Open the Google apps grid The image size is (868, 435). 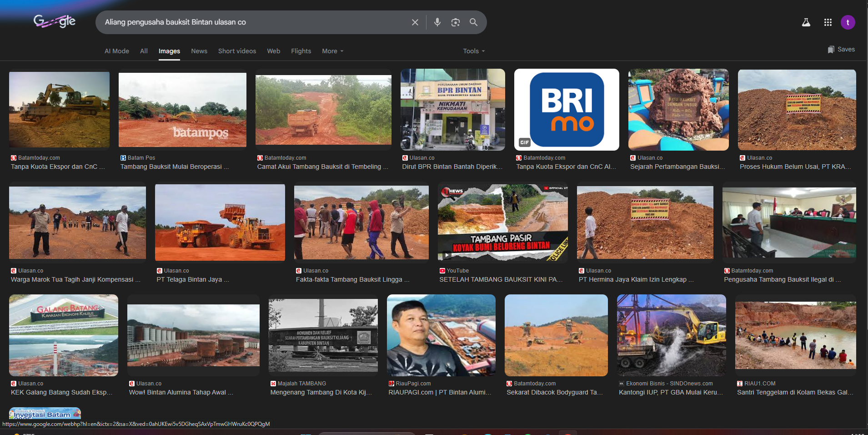pyautogui.click(x=828, y=22)
